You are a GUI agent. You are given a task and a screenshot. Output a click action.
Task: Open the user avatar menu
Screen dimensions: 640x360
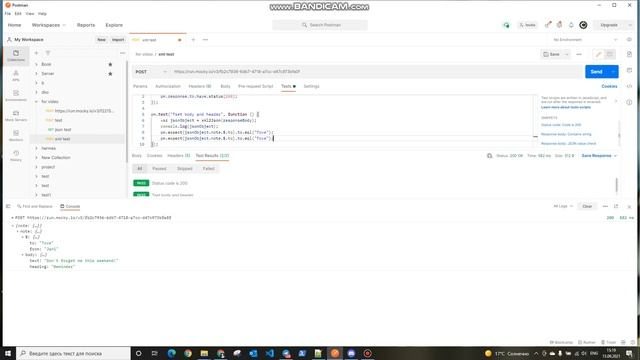(x=583, y=25)
